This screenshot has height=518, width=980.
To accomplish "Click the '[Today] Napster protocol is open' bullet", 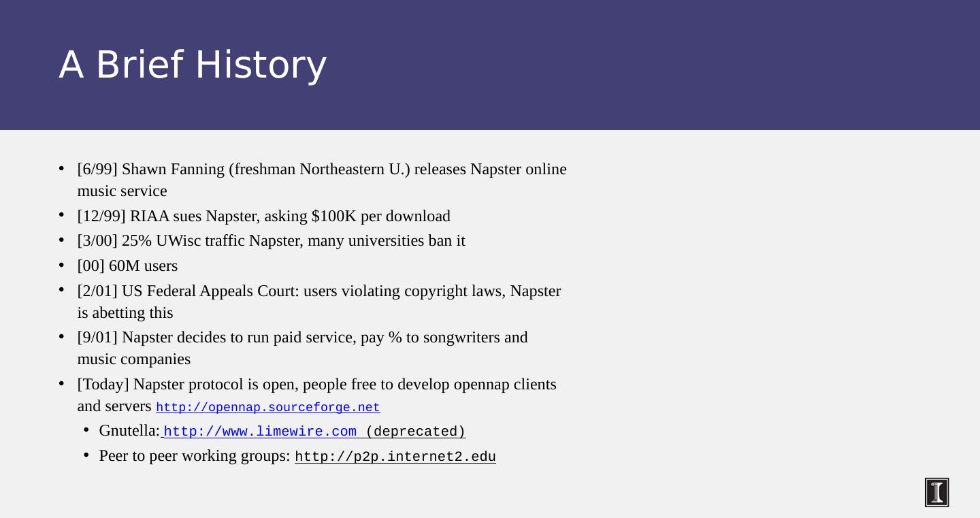I will click(316, 395).
